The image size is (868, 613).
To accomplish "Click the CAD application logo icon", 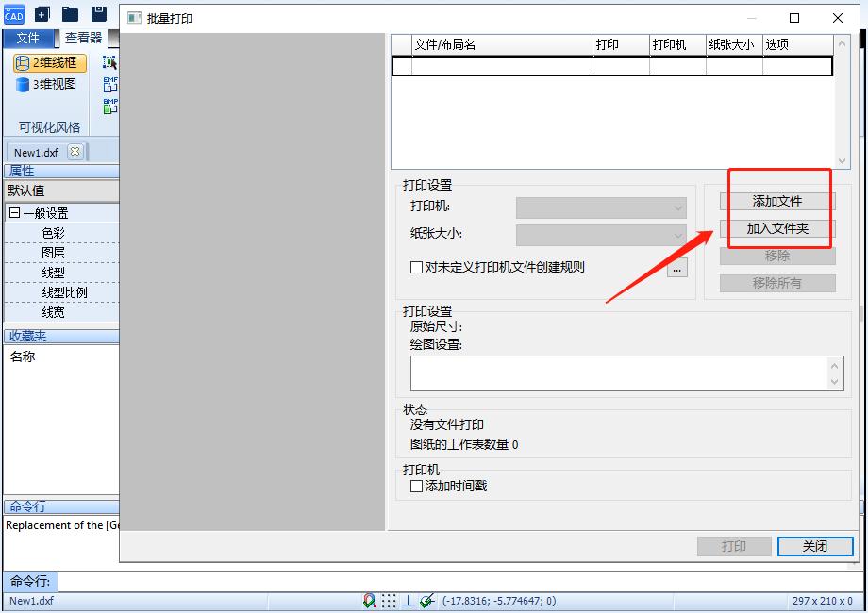I will pos(13,13).
